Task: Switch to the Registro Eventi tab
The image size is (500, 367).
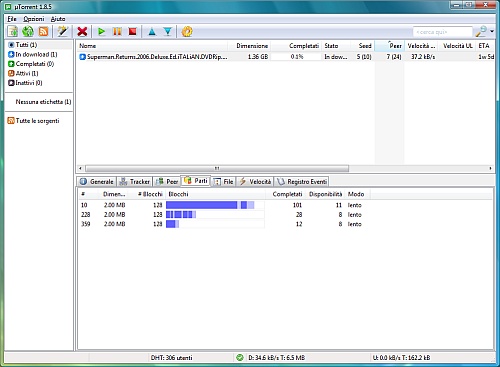Action: [x=302, y=182]
